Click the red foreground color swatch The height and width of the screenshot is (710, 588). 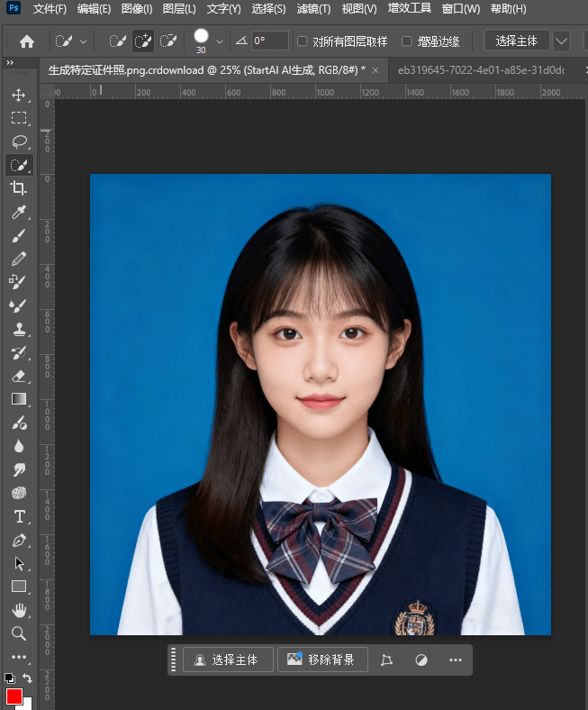(14, 696)
